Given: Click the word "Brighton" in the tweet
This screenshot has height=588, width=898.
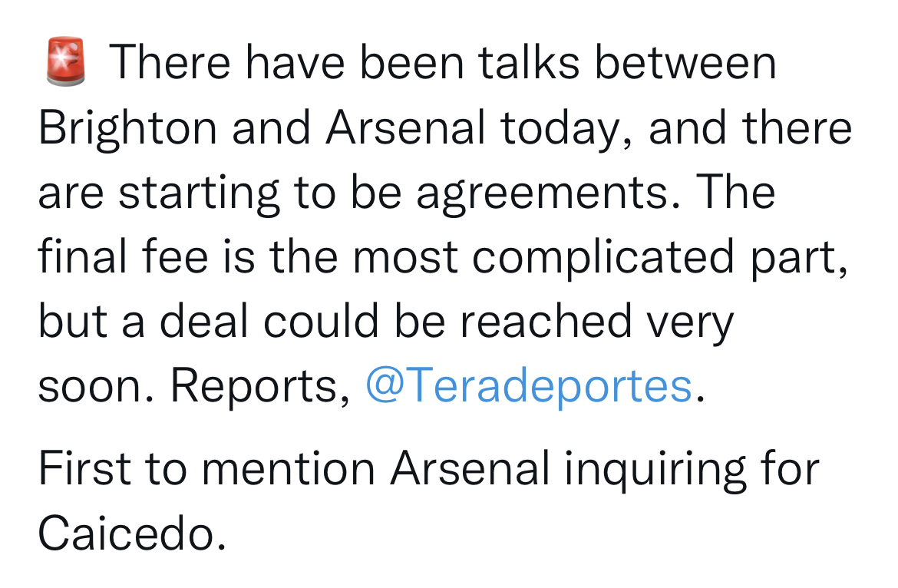Looking at the screenshot, I should coord(127,129).
